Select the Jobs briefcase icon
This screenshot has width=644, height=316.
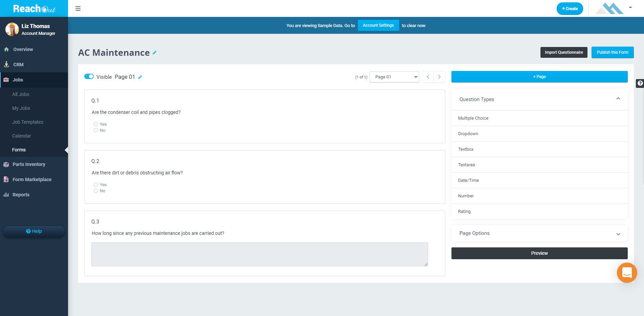7,80
